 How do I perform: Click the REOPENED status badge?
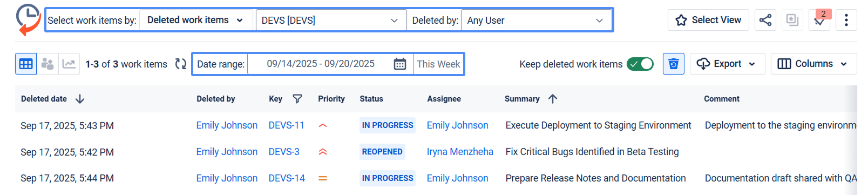(382, 152)
